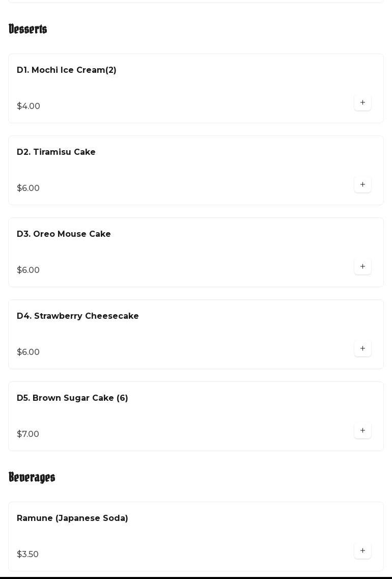Click the $7.00 Brown Sugar Cake price
Screen dimensions: 392x579
[x=28, y=434]
